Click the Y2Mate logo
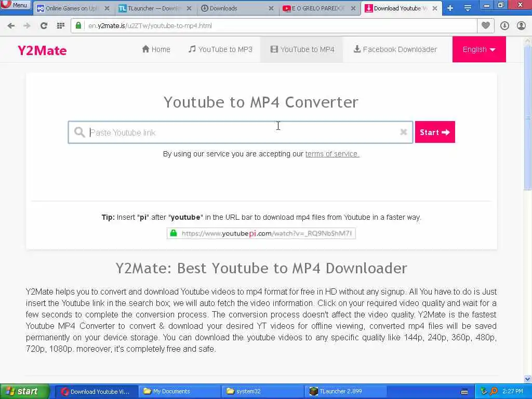This screenshot has width=532, height=399. pyautogui.click(x=42, y=50)
